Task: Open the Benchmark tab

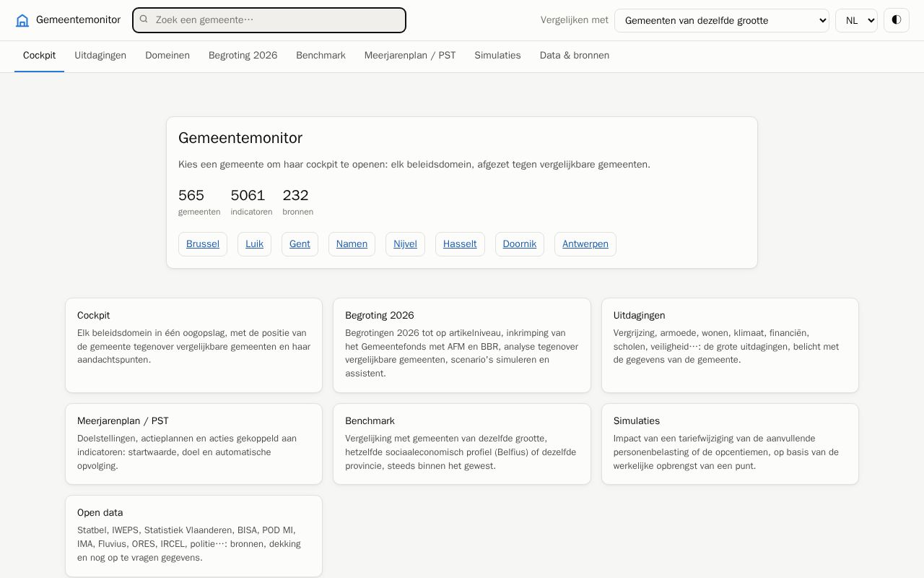Action: (321, 56)
